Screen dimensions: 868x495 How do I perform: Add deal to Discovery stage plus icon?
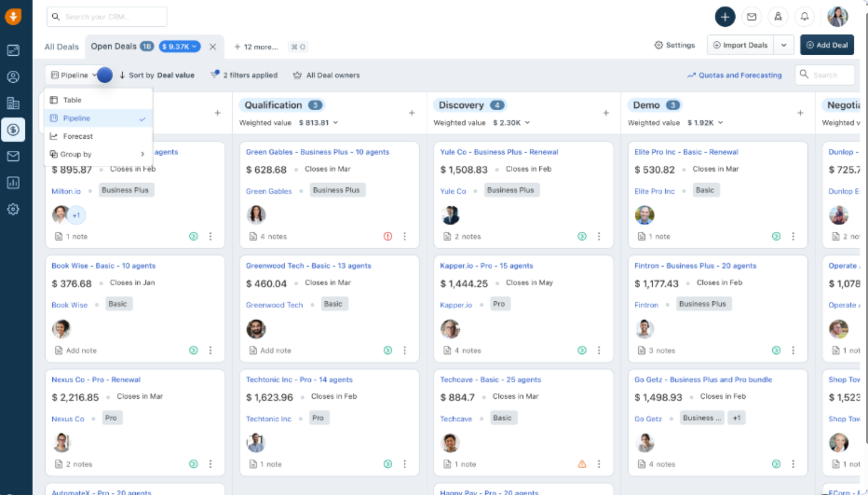point(606,113)
